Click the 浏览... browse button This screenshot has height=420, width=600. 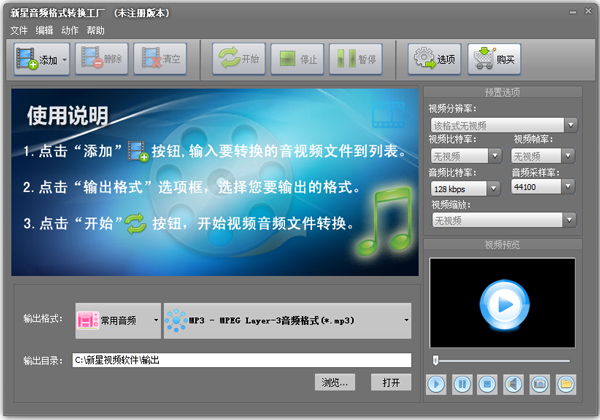coord(333,383)
